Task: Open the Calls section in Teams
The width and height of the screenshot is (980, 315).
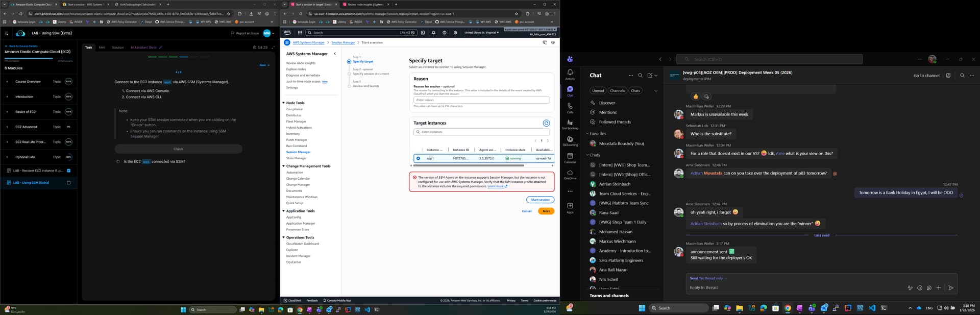Action: [570, 107]
